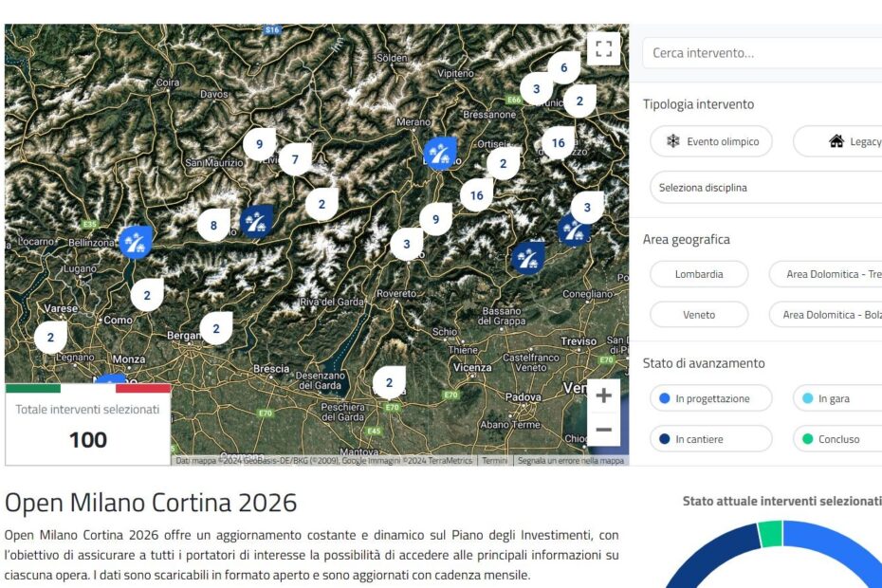Screen dimensions: 882x588
Task: Click Segnala un errore nella mappa
Action: [569, 460]
